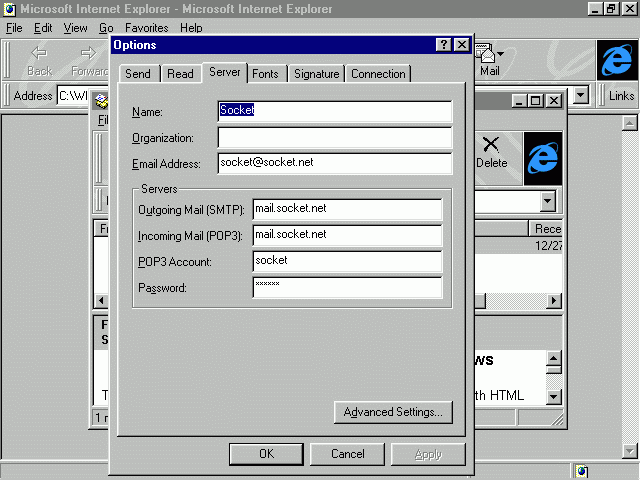Click the Name field containing Socket
The image size is (640, 480).
tap(335, 111)
